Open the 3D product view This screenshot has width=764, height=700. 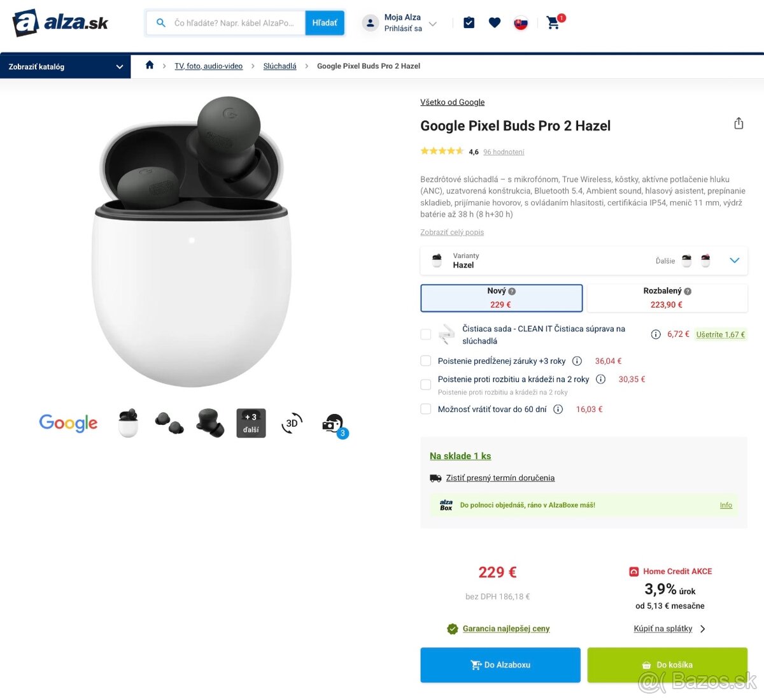pyautogui.click(x=292, y=422)
